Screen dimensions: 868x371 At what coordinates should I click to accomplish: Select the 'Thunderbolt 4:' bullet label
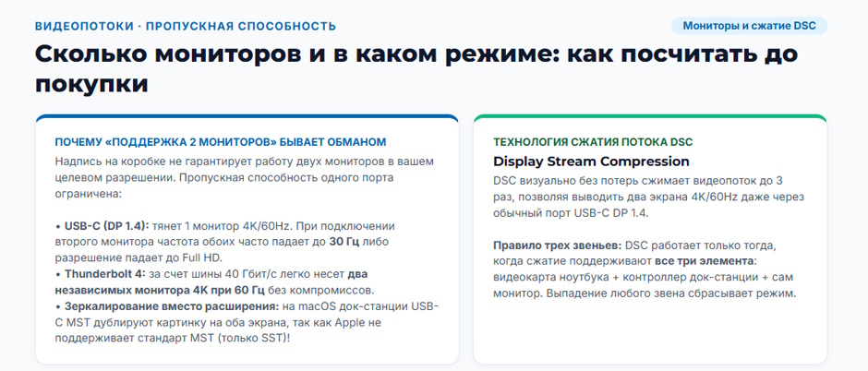point(105,274)
